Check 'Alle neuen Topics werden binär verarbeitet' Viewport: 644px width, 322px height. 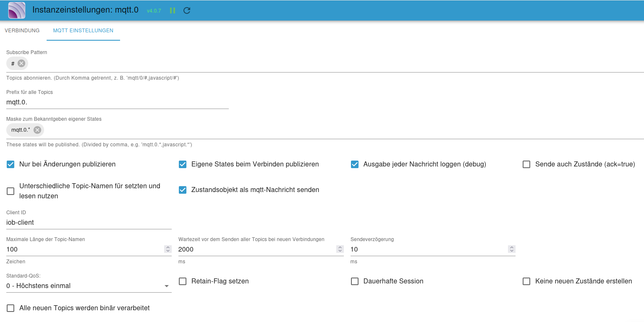coord(10,308)
